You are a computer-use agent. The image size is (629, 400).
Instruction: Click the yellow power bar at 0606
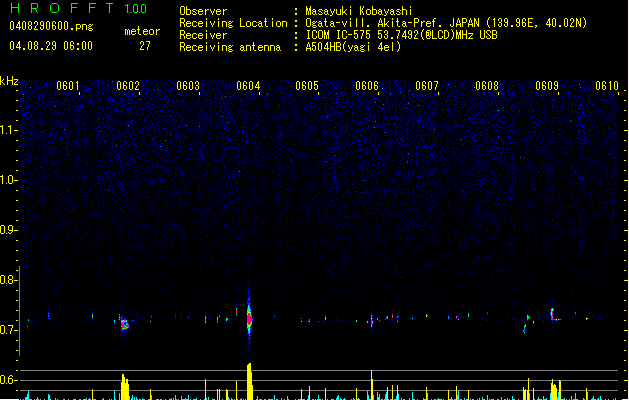[371, 385]
